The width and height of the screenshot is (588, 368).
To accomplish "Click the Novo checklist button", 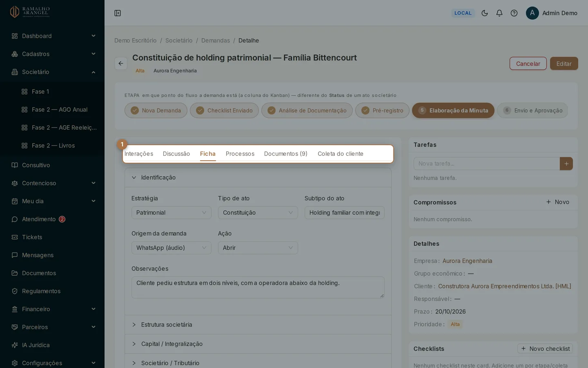I will coord(545,348).
